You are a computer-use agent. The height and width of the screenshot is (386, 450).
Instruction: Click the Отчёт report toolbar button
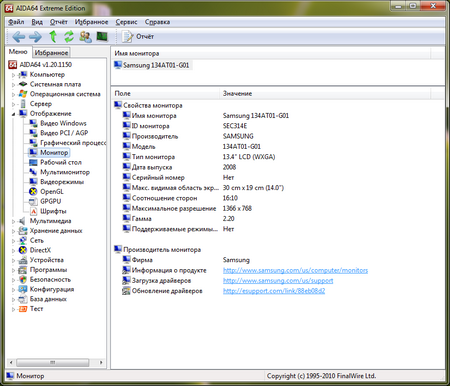click(x=137, y=36)
